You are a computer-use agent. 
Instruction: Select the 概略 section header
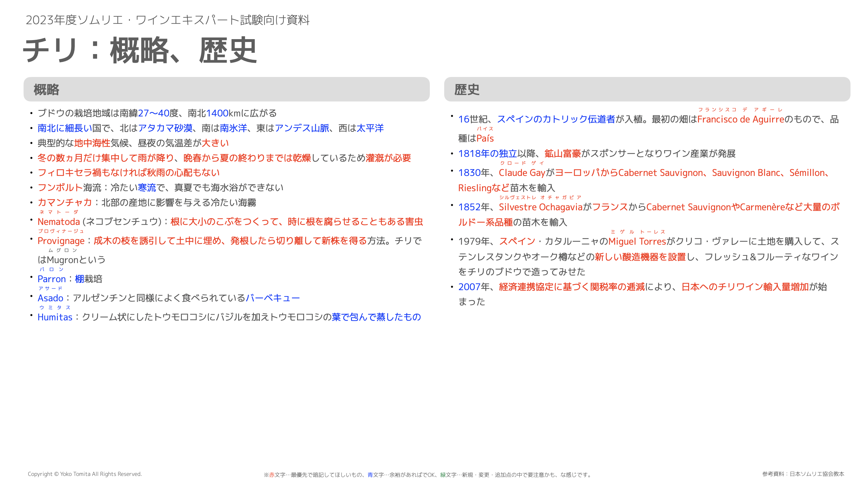click(226, 89)
